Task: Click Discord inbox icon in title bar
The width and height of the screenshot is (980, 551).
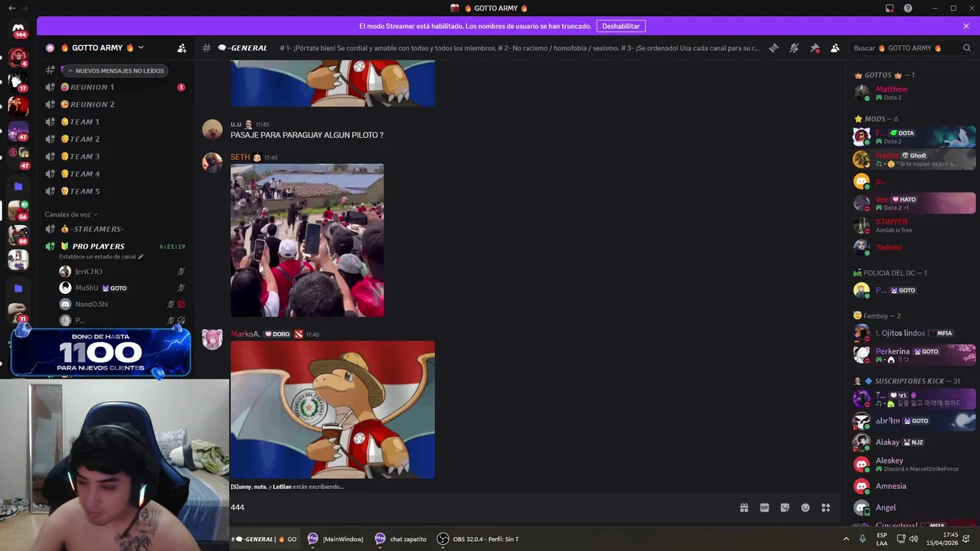Action: point(890,8)
